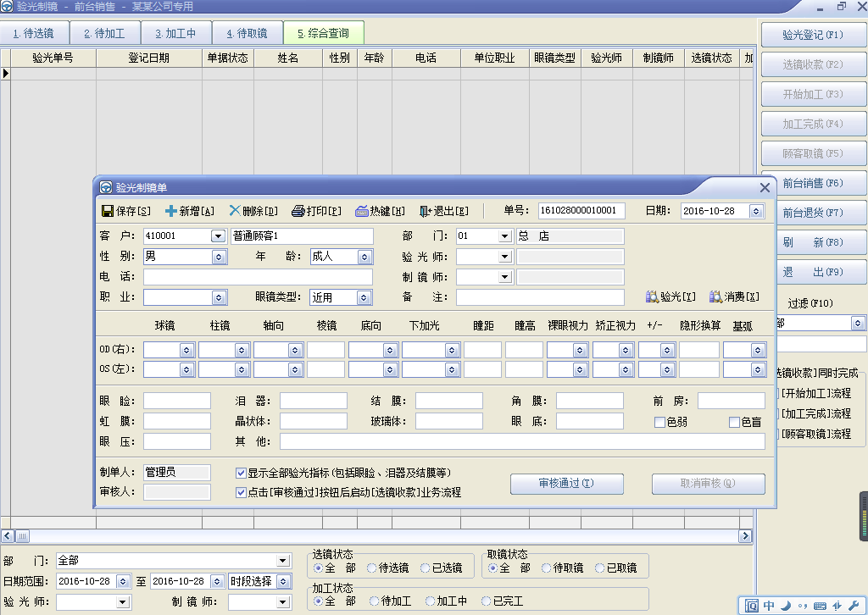Click the 审核通过(T) button
The height and width of the screenshot is (615, 868).
[x=567, y=484]
